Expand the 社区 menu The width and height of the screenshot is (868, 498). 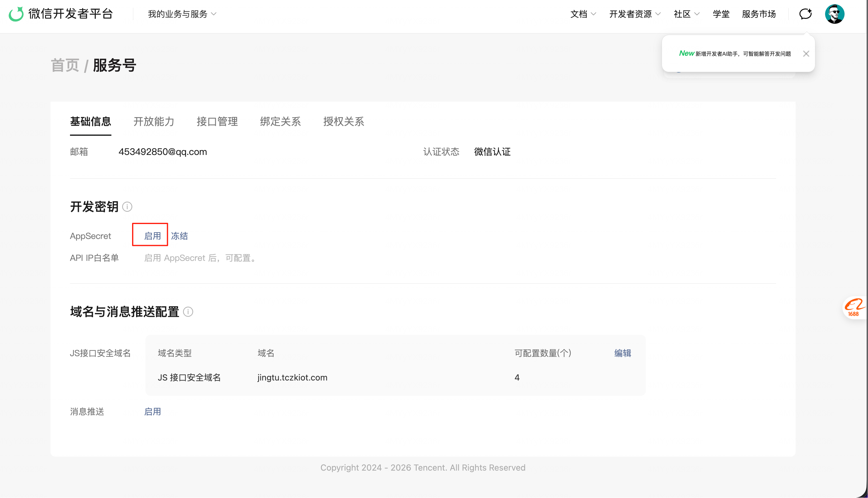pos(687,14)
